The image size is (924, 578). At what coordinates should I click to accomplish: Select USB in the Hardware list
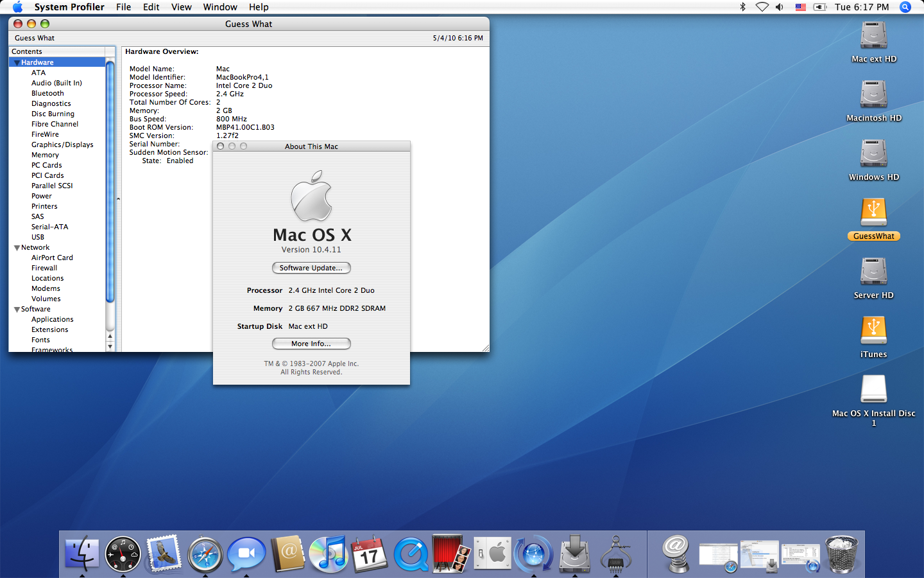(38, 237)
